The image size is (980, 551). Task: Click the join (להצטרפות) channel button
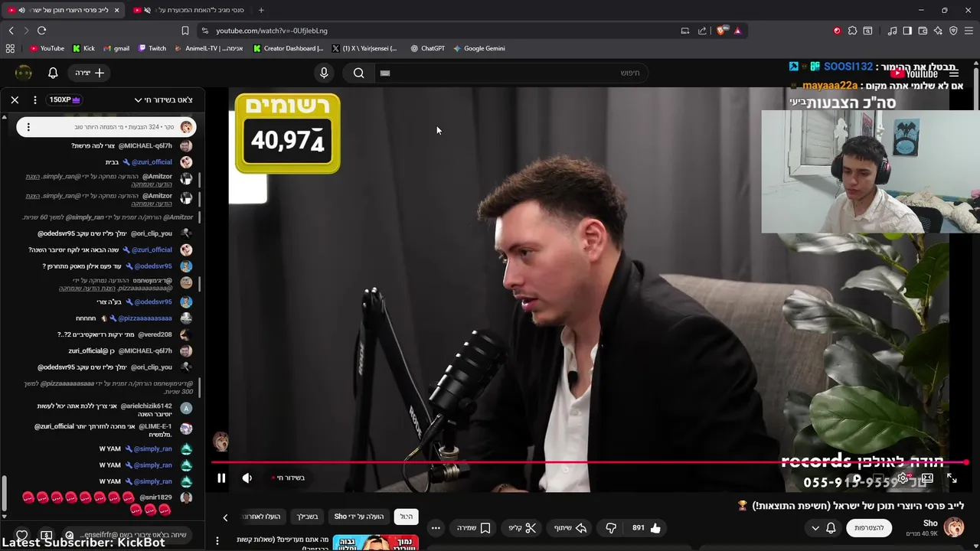point(869,528)
